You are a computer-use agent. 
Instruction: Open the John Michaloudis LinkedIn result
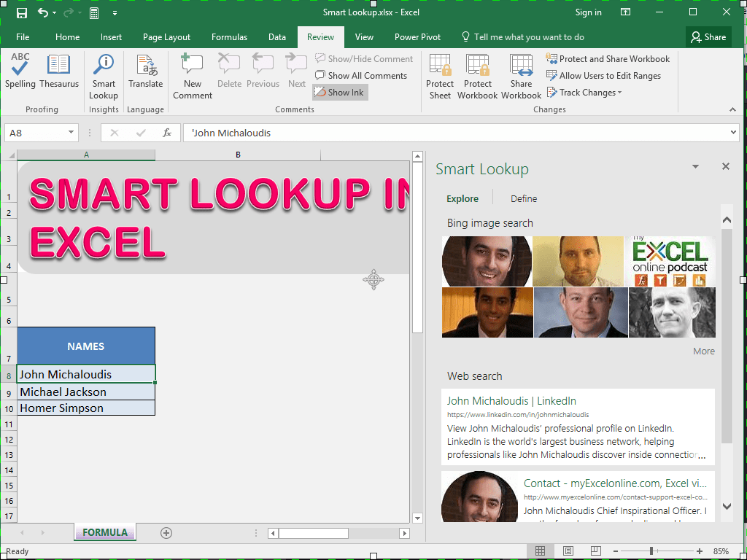coord(511,401)
